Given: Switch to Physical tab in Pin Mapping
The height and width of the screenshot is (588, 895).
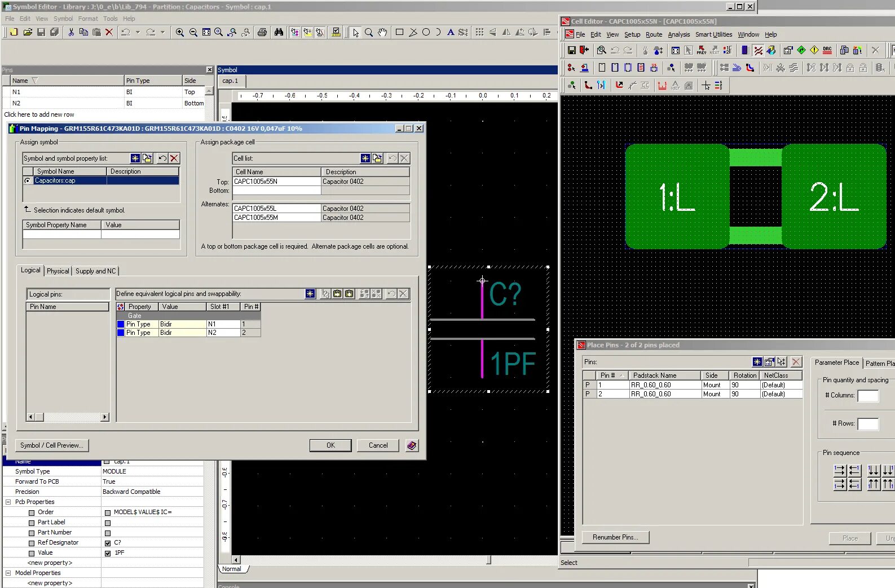Looking at the screenshot, I should 58,271.
